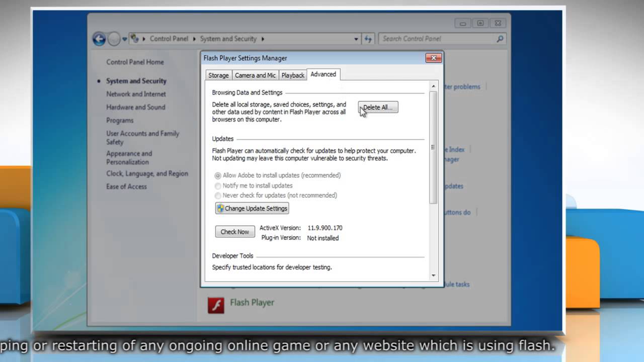Viewport: 644px width, 362px height.
Task: Click the Refresh button beside address bar
Action: tap(368, 39)
